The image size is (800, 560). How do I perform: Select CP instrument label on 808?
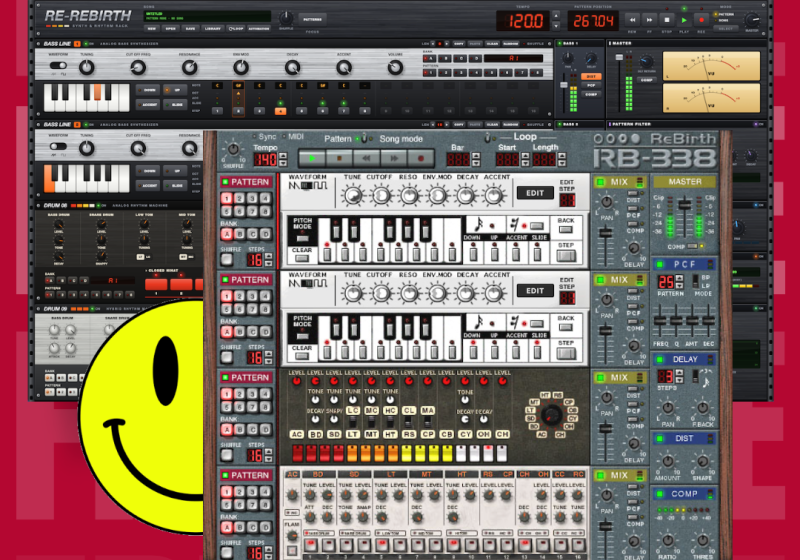[428, 434]
